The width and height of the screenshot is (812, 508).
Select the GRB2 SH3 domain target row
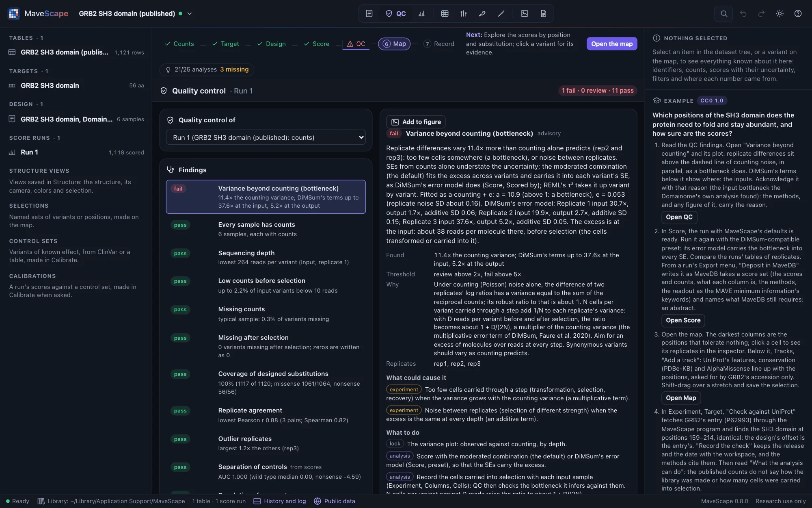coord(76,86)
